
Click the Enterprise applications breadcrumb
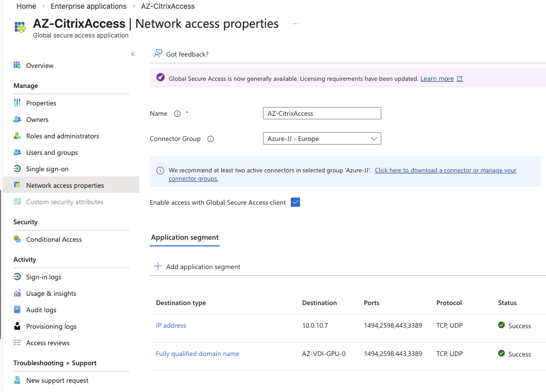tap(89, 6)
